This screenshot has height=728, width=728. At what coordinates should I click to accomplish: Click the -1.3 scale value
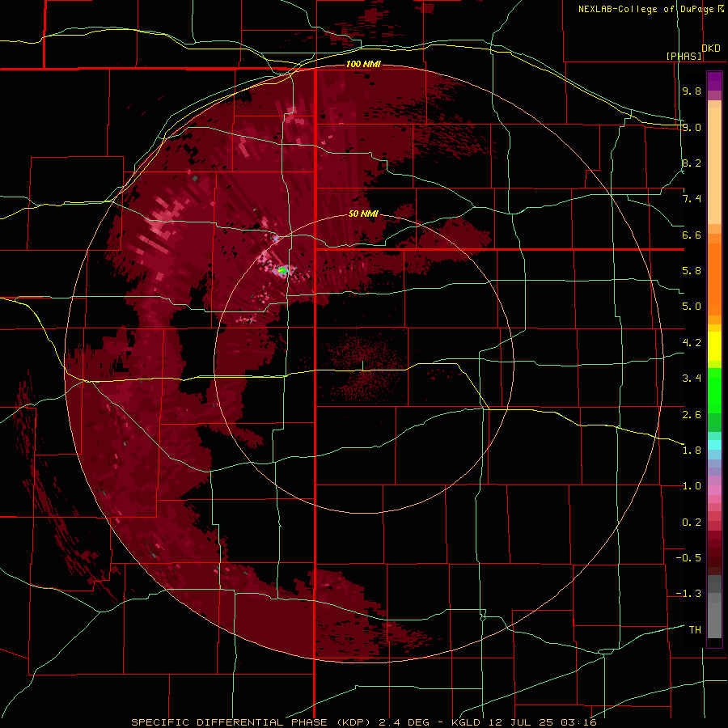(x=688, y=594)
